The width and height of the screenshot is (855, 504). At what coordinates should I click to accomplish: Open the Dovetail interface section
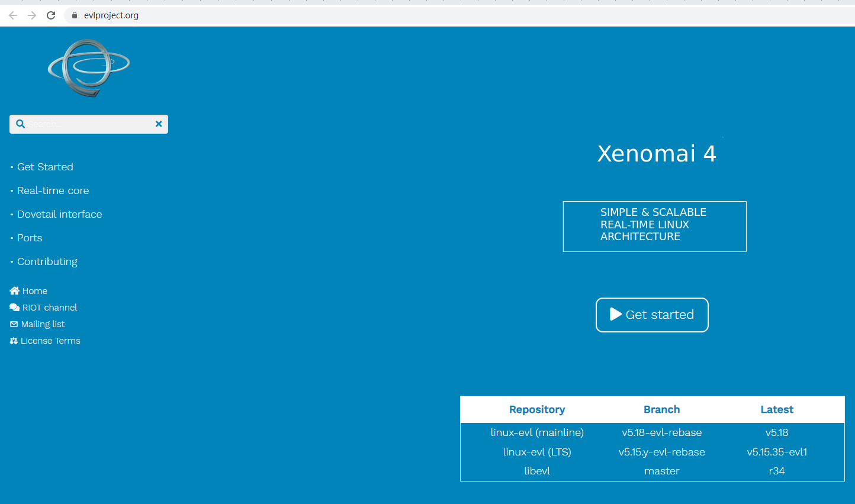tap(60, 214)
